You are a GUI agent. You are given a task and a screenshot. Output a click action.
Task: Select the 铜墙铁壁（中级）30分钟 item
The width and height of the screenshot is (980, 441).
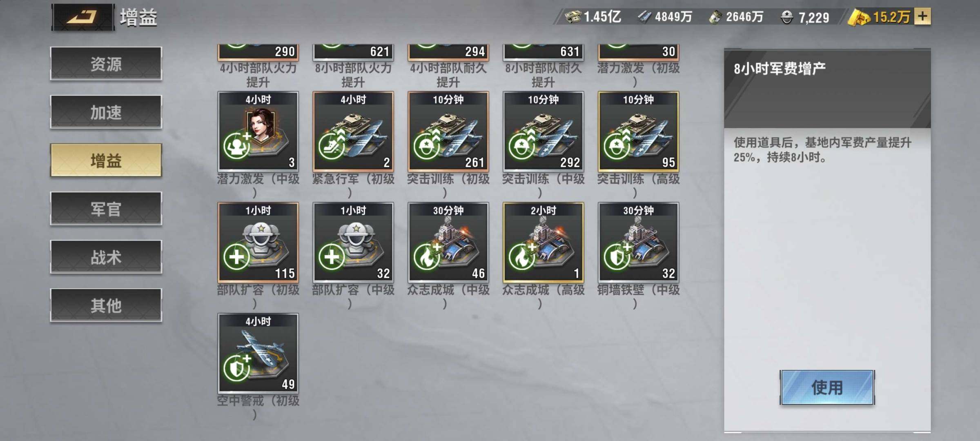(x=639, y=242)
